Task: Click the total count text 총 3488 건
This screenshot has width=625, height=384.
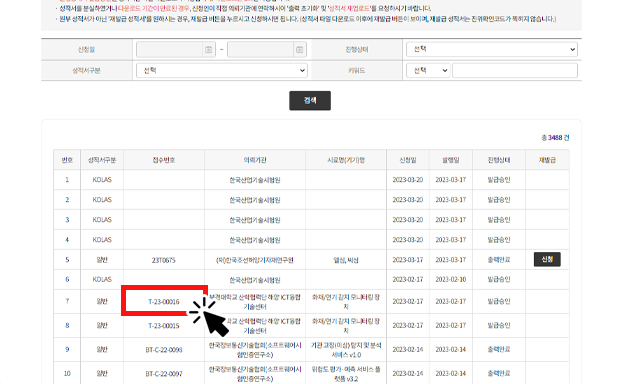Action: click(555, 138)
